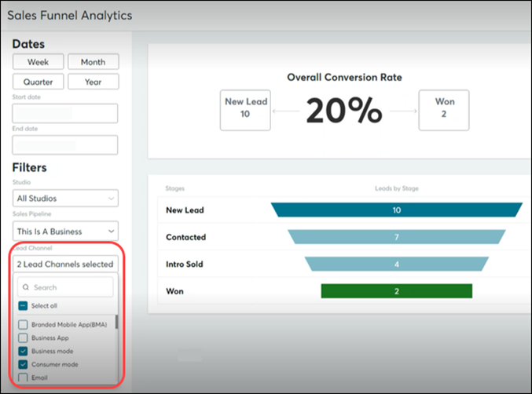The height and width of the screenshot is (394, 532).
Task: Click the Intro Sold stage label
Action: point(184,264)
